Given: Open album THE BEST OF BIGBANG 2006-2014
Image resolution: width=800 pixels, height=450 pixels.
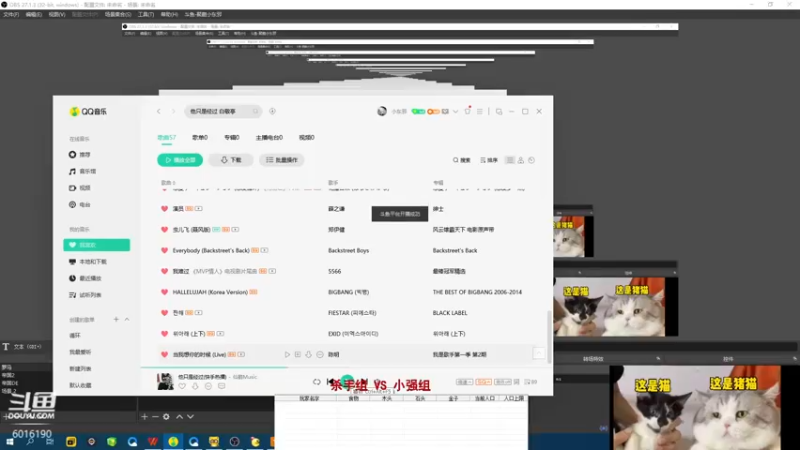Looking at the screenshot, I should (477, 292).
